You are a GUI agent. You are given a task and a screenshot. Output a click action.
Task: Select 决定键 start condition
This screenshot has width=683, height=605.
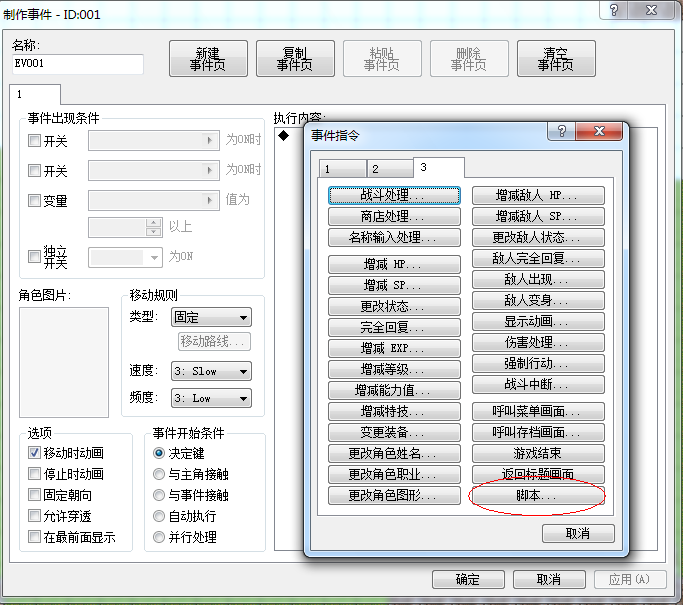[159, 453]
